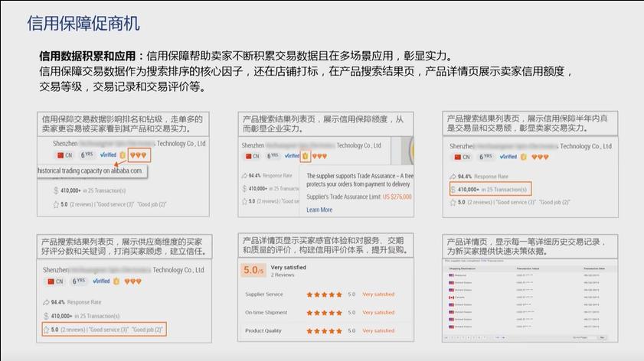Click the diamond icons in the top-right card
The height and width of the screenshot is (361, 644).
(x=540, y=157)
